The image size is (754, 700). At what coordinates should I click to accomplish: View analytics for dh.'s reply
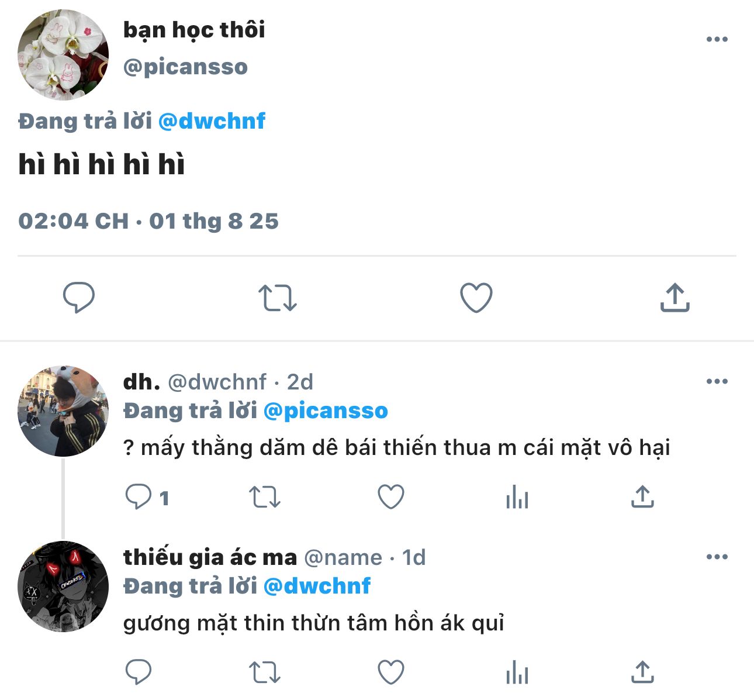tap(517, 498)
